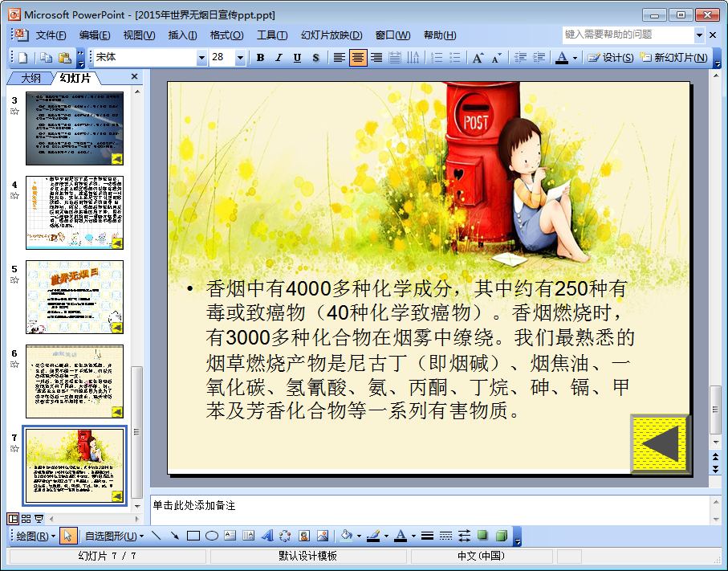Click the notes field to add notes
This screenshot has width=728, height=571.
tap(429, 510)
